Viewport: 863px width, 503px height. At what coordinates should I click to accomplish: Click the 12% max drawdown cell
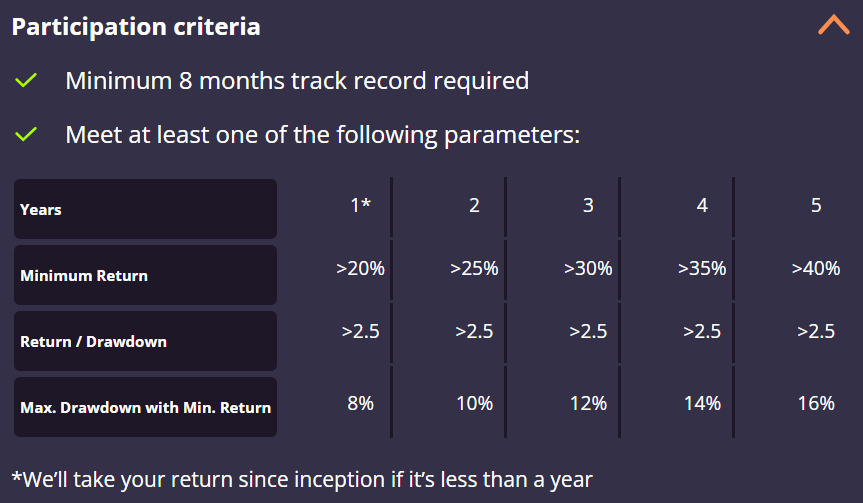[x=588, y=403]
